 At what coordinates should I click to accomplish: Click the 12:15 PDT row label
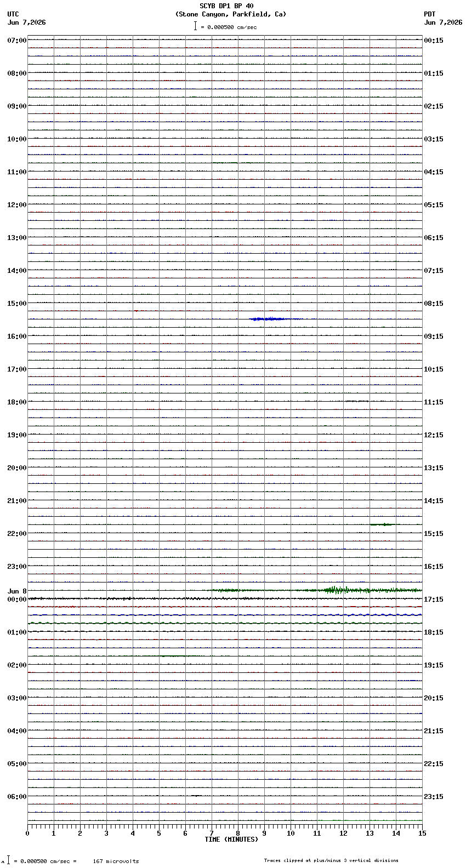click(x=434, y=435)
